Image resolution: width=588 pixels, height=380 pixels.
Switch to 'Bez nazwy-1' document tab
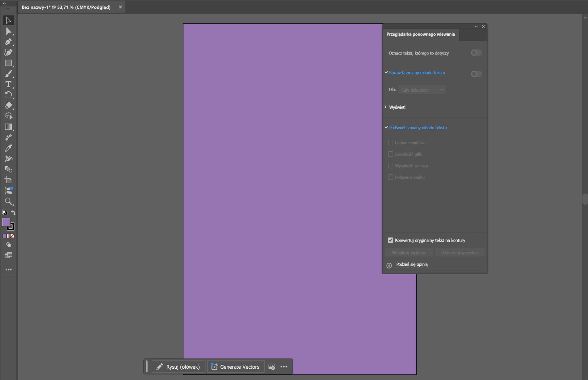pos(66,7)
